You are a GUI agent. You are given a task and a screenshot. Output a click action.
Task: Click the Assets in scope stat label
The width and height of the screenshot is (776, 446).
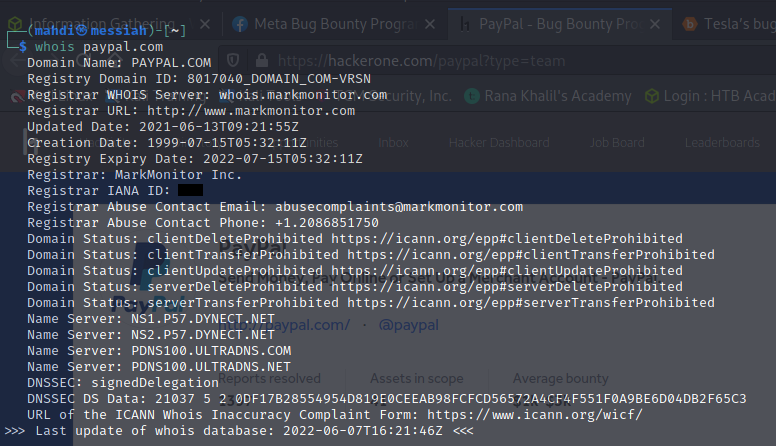coord(417,378)
